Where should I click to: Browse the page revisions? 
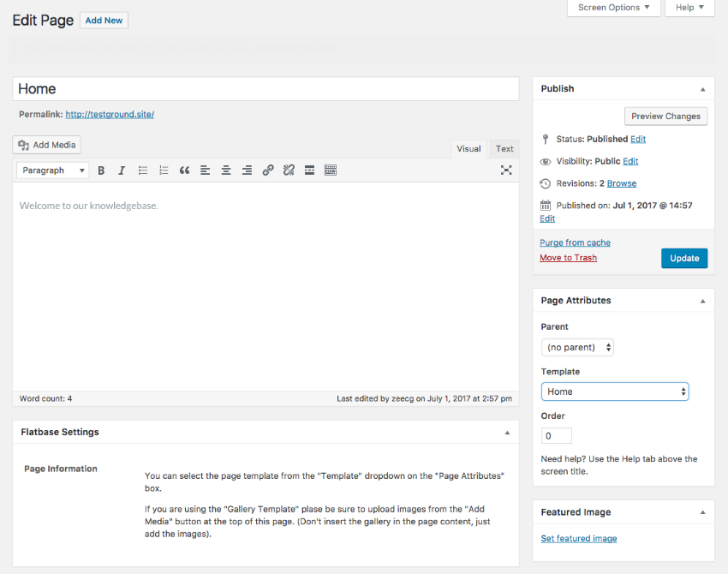(622, 183)
